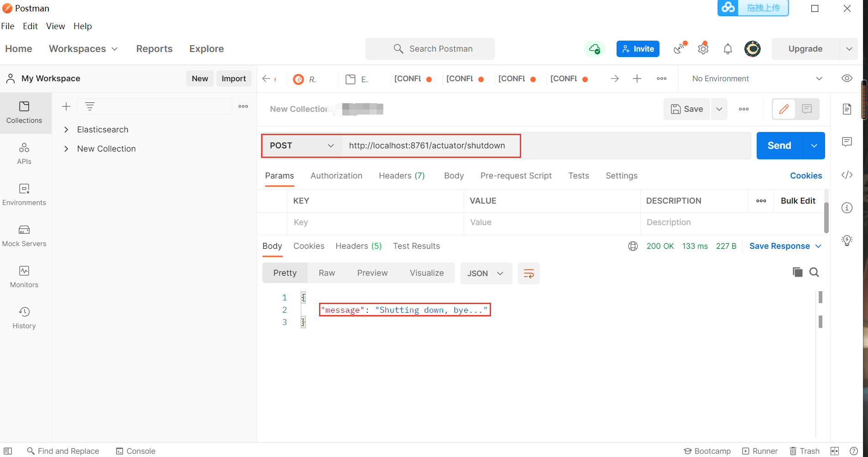Click Bulk Edit

click(x=798, y=201)
